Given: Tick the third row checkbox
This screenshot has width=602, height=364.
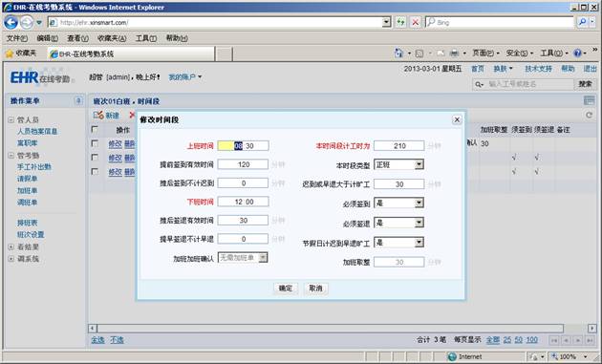Looking at the screenshot, I should pyautogui.click(x=95, y=172).
